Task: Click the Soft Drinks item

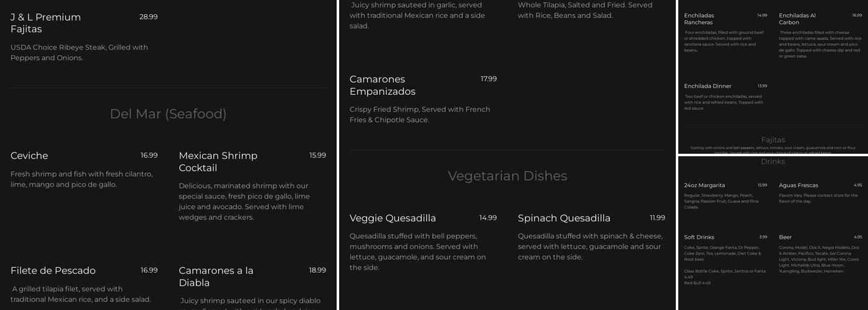Action: (x=699, y=237)
